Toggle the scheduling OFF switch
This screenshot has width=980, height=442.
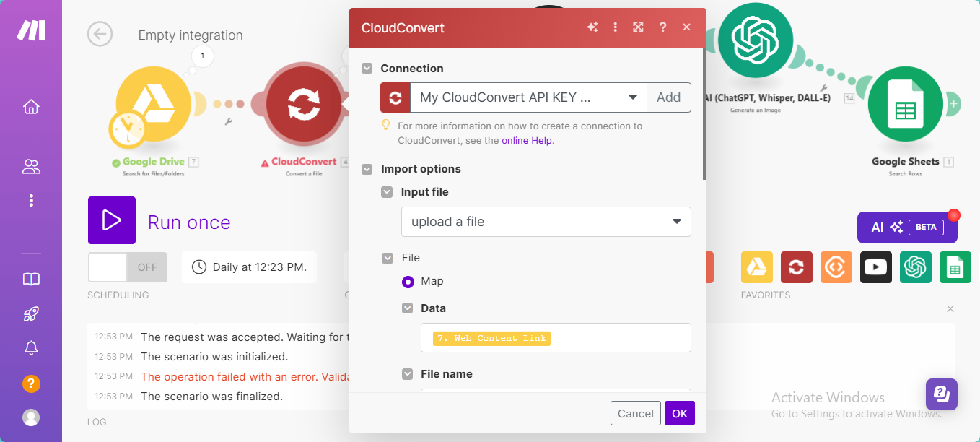coord(128,267)
